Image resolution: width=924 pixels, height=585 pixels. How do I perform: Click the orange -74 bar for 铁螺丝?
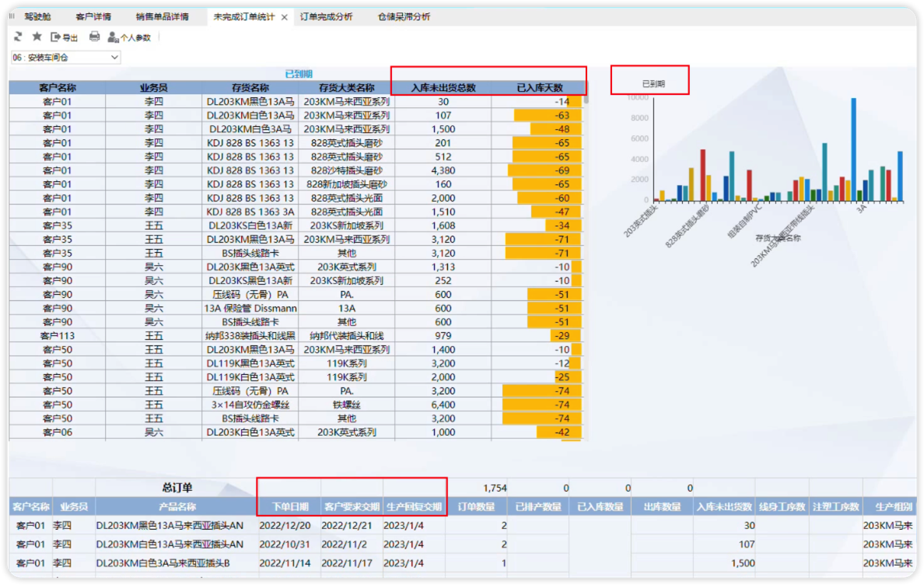click(x=541, y=405)
